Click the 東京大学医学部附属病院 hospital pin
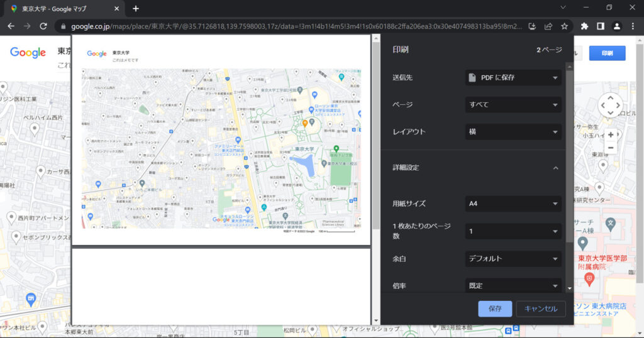 click(589, 280)
